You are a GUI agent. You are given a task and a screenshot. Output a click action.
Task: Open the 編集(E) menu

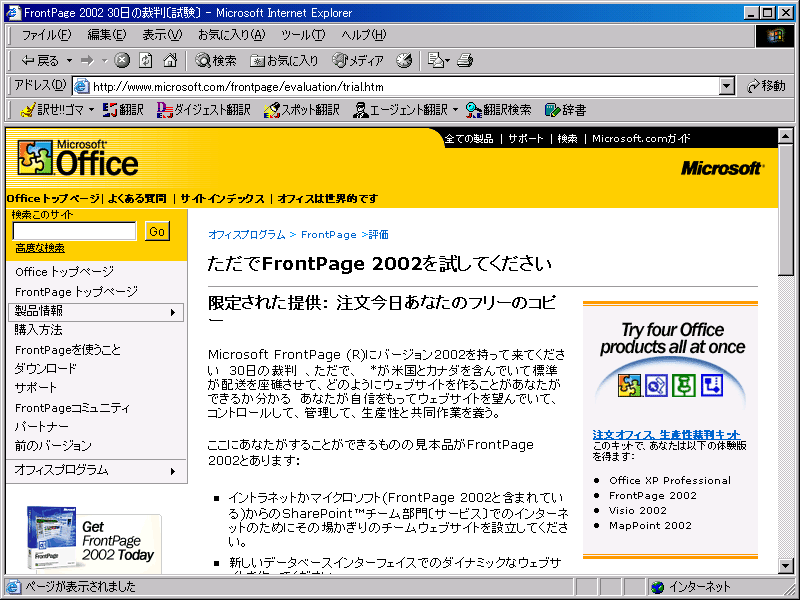pyautogui.click(x=107, y=35)
